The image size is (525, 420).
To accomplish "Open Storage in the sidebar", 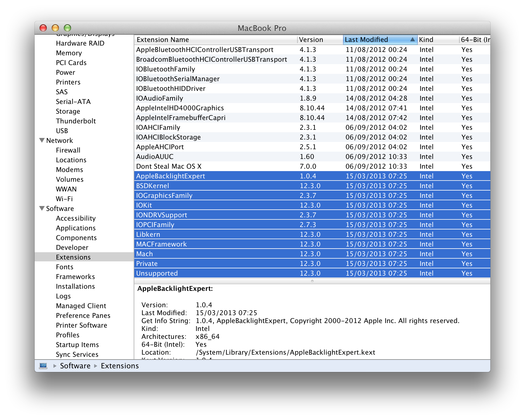I will click(68, 111).
